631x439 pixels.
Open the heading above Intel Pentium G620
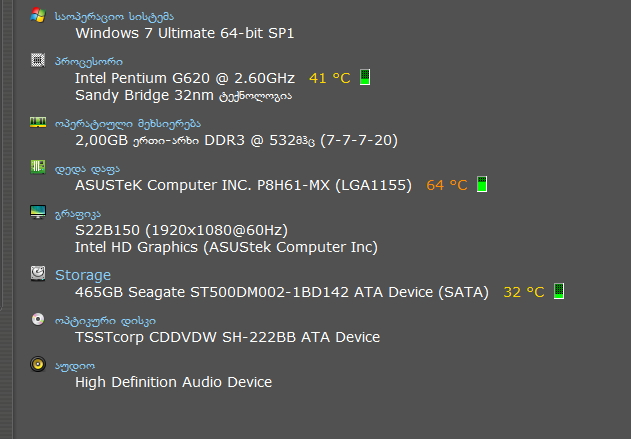click(x=89, y=61)
